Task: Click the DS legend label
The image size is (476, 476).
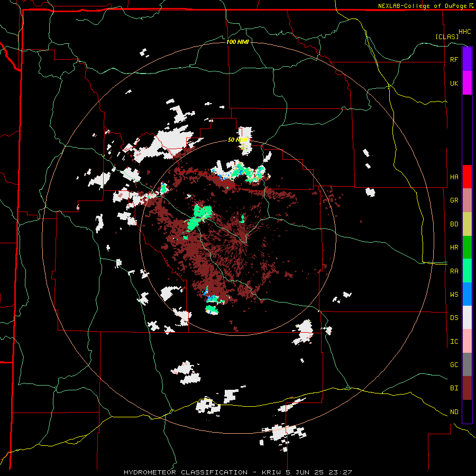Action: [x=454, y=317]
